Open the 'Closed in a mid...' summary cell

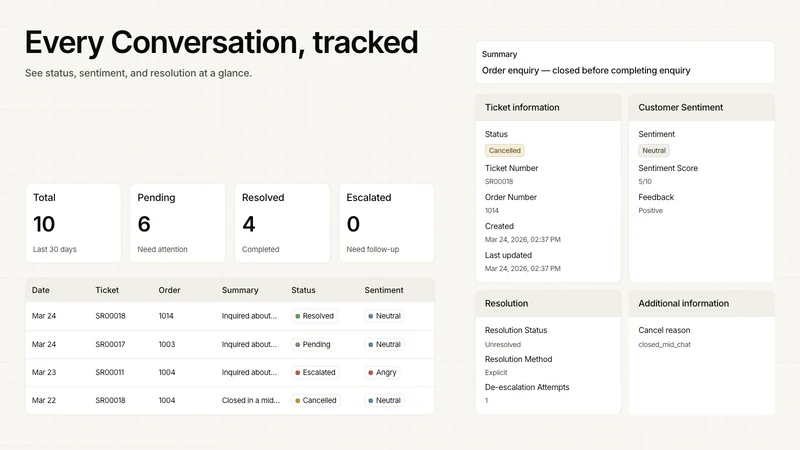point(251,401)
